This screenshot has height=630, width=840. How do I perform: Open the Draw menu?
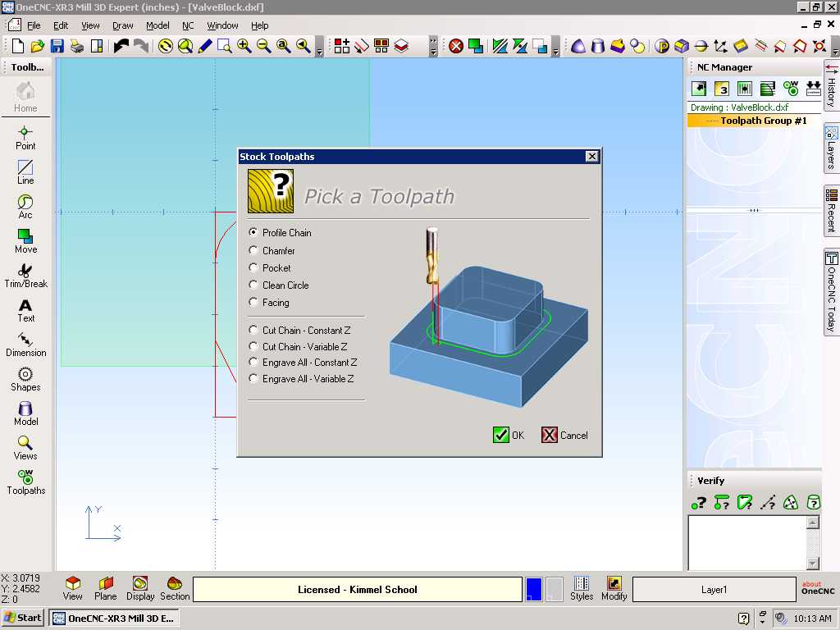pos(123,25)
